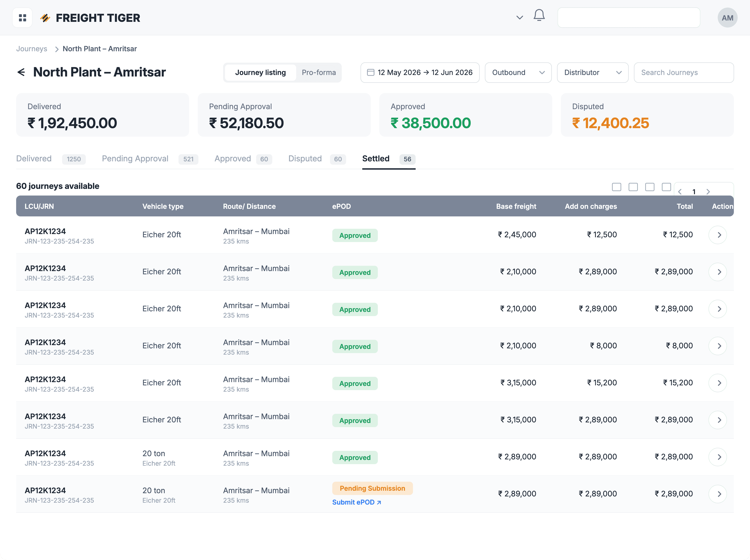Select the Approved ₹ 38,500.00 summary card

466,115
